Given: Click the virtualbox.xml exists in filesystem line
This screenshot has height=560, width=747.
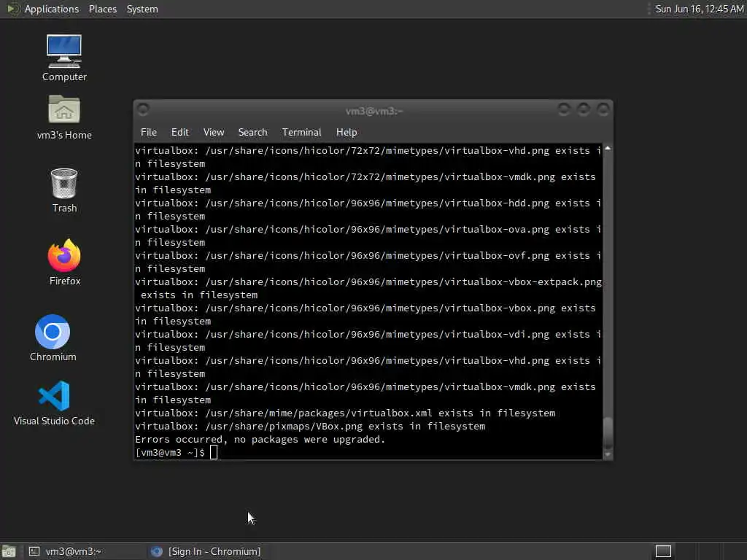Looking at the screenshot, I should (345, 413).
